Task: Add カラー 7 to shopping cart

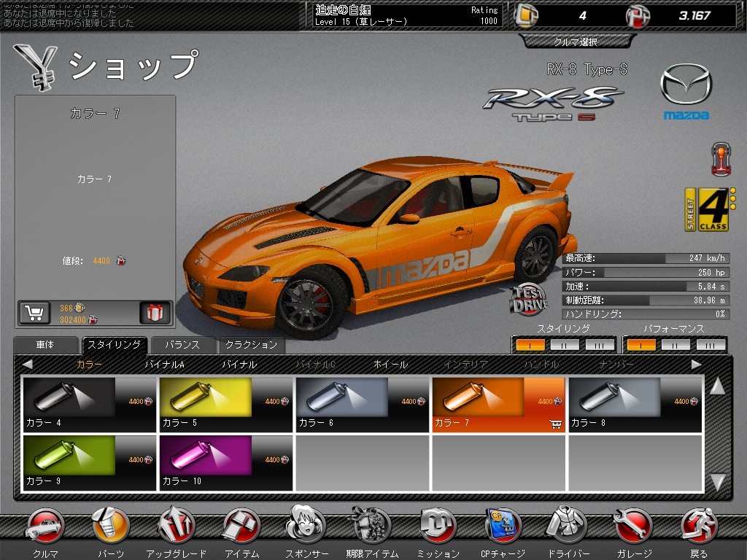Action: (x=34, y=314)
